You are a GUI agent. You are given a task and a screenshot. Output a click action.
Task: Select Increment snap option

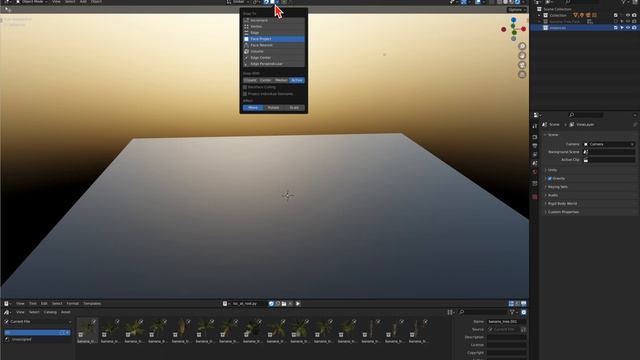point(273,20)
